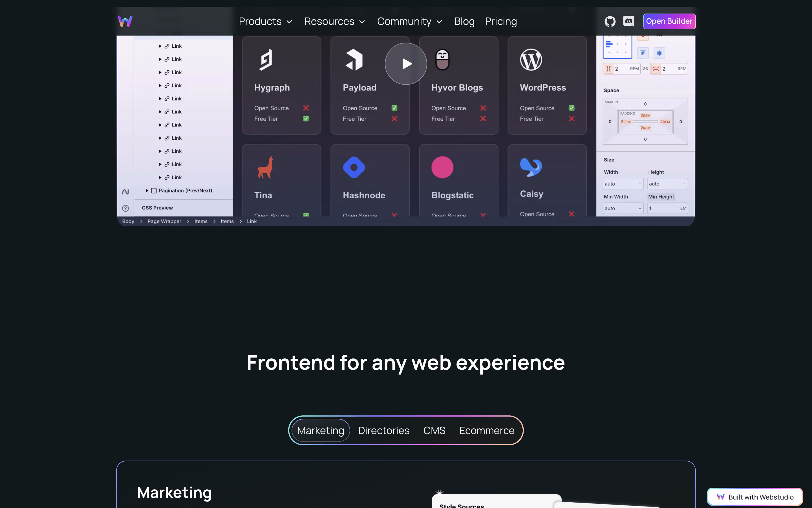This screenshot has height=508, width=812.
Task: Switch to the Directories tab
Action: pos(383,430)
